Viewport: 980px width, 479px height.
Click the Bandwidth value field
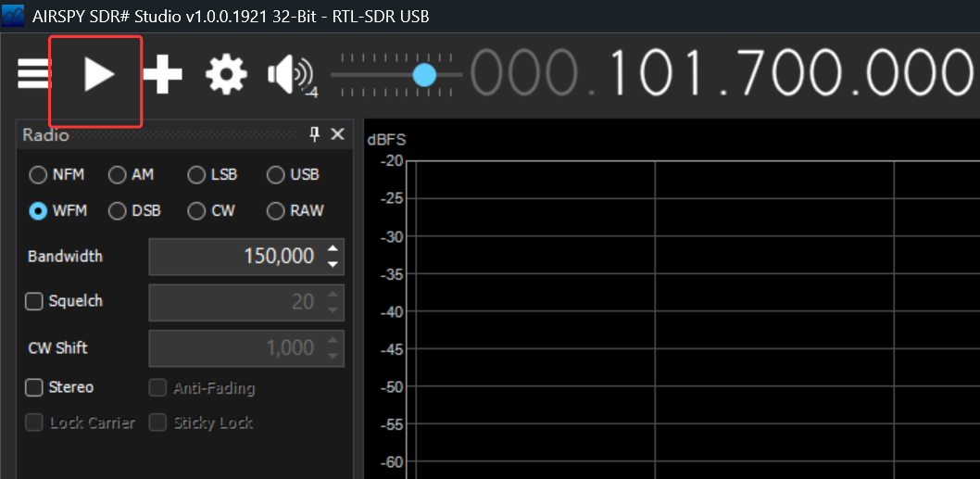click(x=236, y=257)
